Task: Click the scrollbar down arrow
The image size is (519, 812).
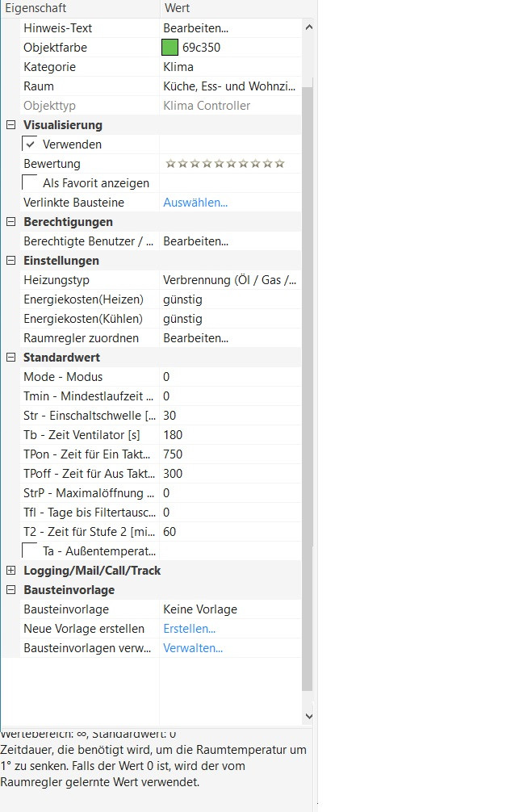Action: (308, 717)
